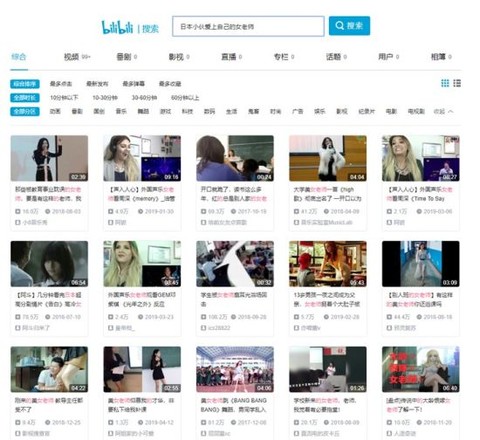Filter category to 生活
This screenshot has width=480, height=440.
coord(231,111)
